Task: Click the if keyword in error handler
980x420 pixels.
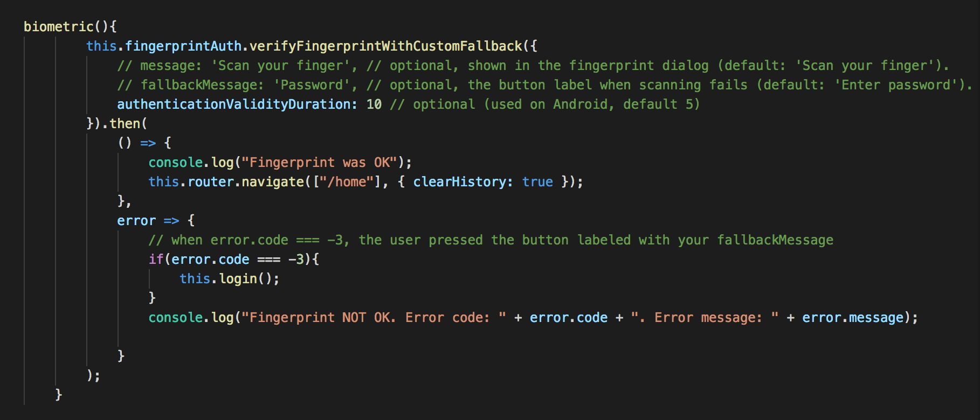Action: point(156,259)
